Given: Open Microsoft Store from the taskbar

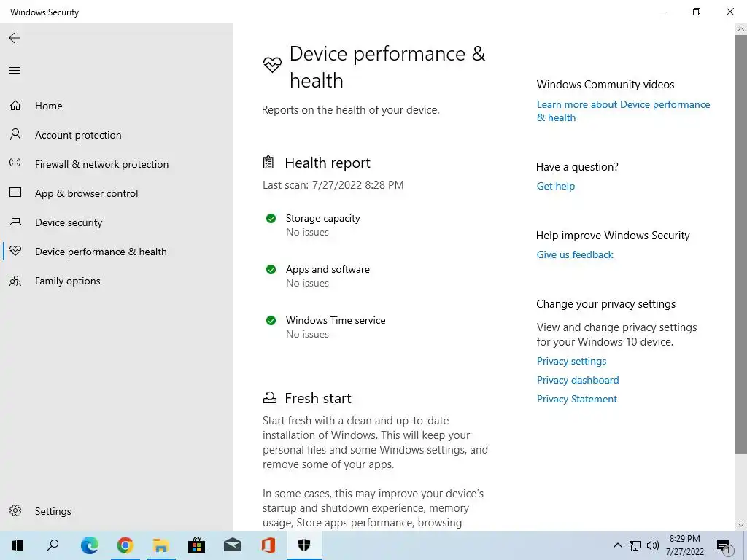Looking at the screenshot, I should 196,545.
